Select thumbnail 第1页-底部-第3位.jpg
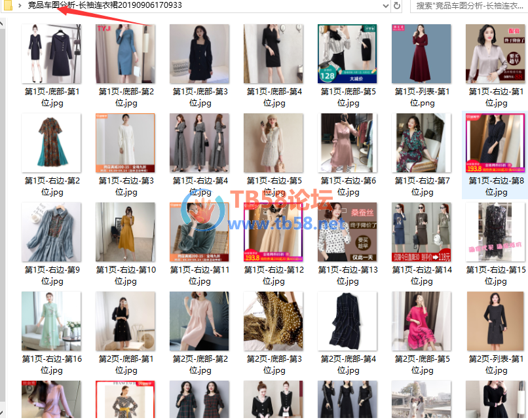This screenshot has width=528, height=420. [199, 54]
